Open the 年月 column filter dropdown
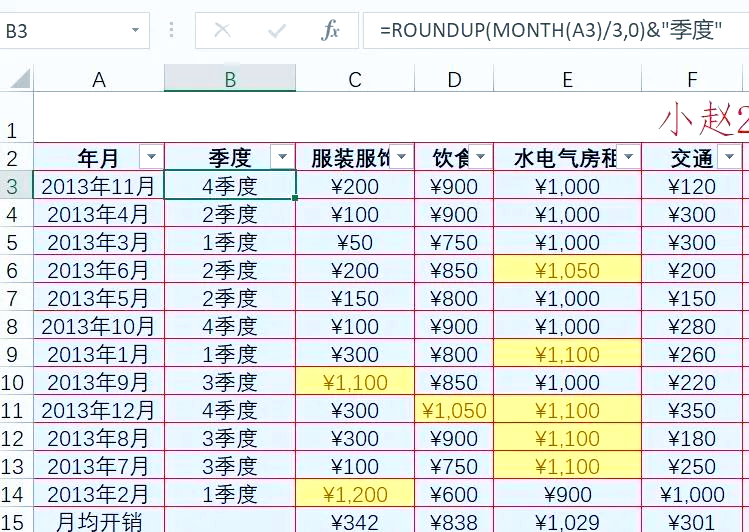Screen dimensions: 749x532 [151, 156]
